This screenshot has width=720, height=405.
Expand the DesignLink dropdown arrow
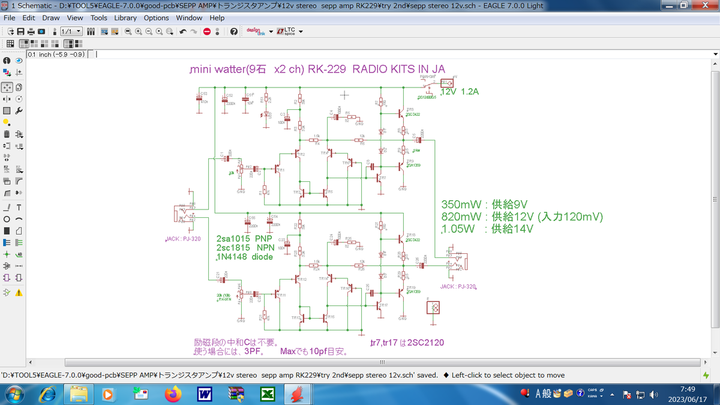272,31
